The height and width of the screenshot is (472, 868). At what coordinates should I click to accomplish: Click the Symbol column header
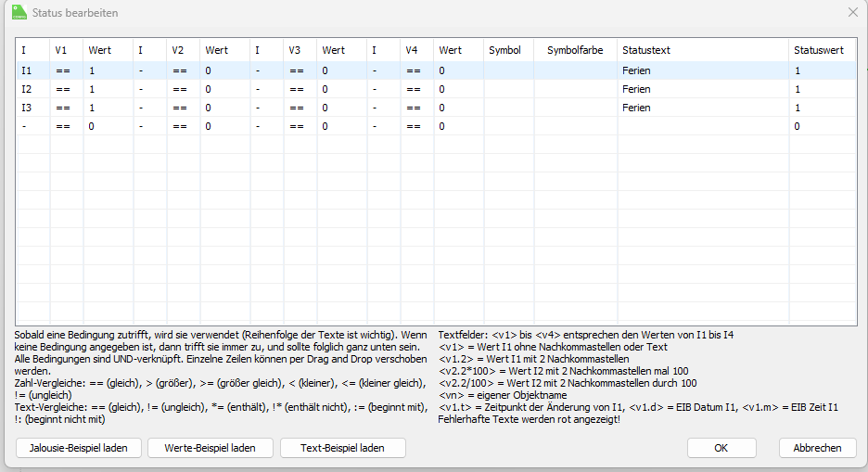tap(509, 50)
